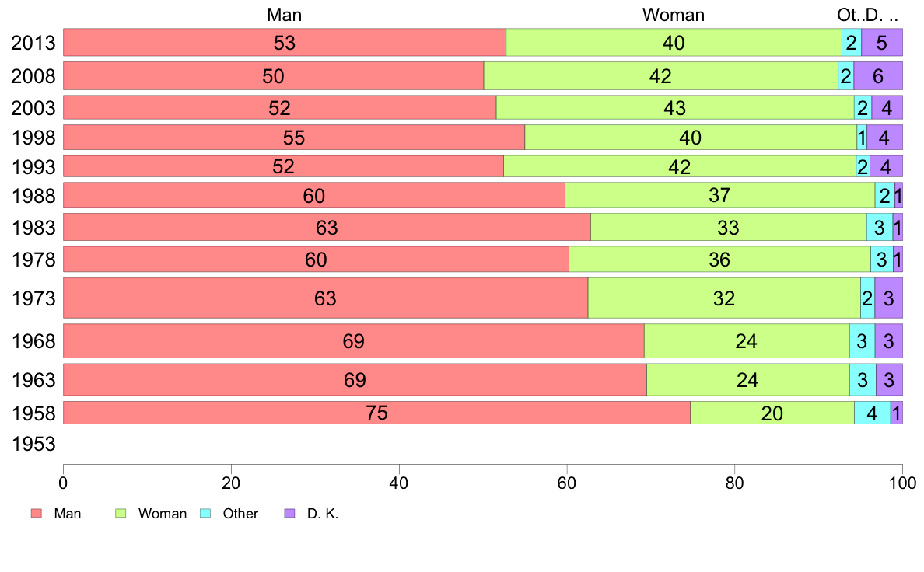Click the cyan Other legend swatch
The width and height of the screenshot is (924, 572).
coord(205,514)
